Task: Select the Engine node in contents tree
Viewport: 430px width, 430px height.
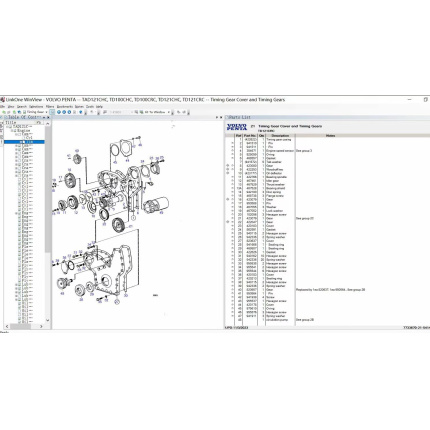Action: pyautogui.click(x=23, y=131)
